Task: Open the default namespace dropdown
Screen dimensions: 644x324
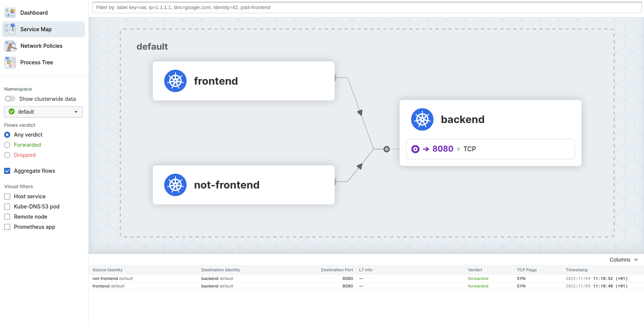Action: pos(43,112)
